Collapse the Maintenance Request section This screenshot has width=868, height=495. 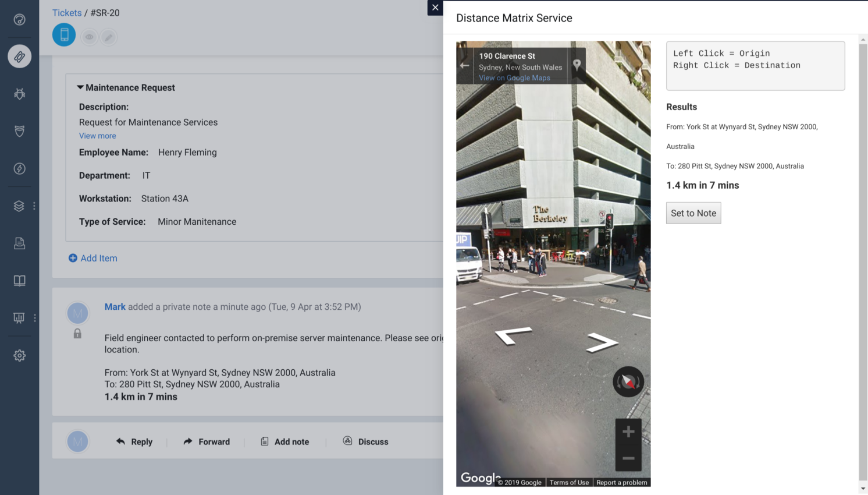[80, 87]
